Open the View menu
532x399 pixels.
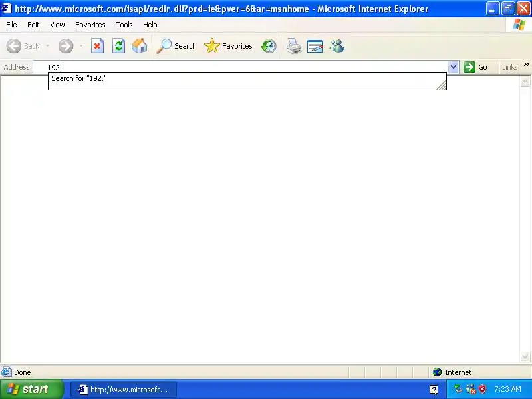(57, 25)
